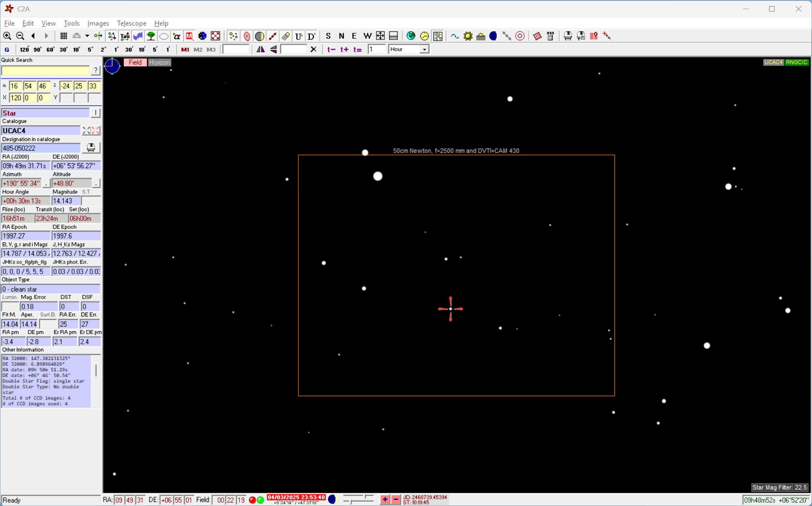Click the yellow clock time icon

tap(424, 36)
